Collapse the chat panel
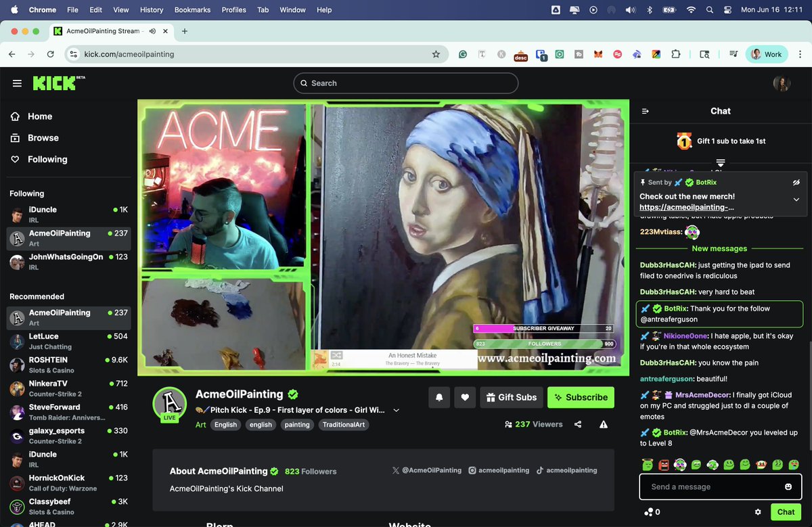The image size is (812, 527). click(645, 111)
